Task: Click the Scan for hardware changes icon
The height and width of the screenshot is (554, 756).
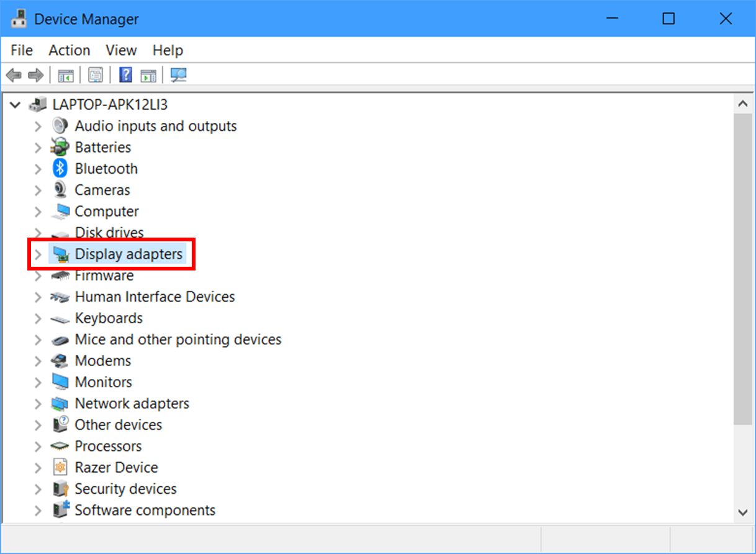Action: click(x=178, y=74)
